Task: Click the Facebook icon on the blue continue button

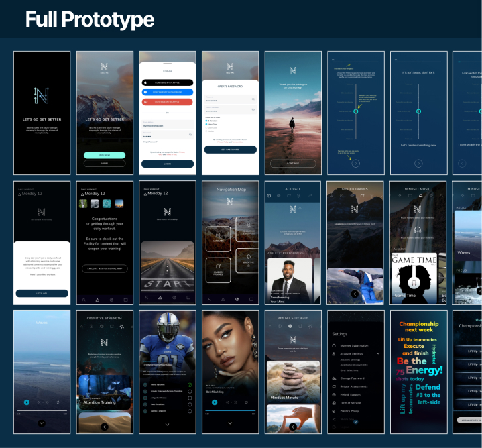Action: [x=145, y=92]
